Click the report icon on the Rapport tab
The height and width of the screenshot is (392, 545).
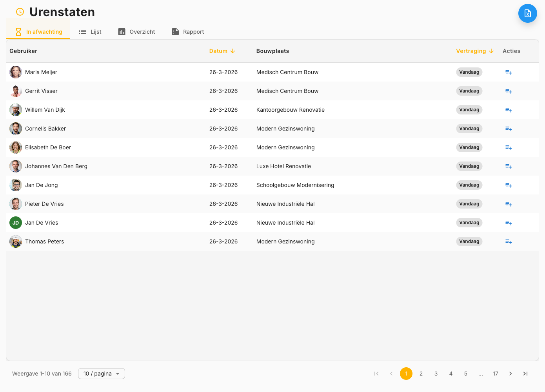coord(175,32)
